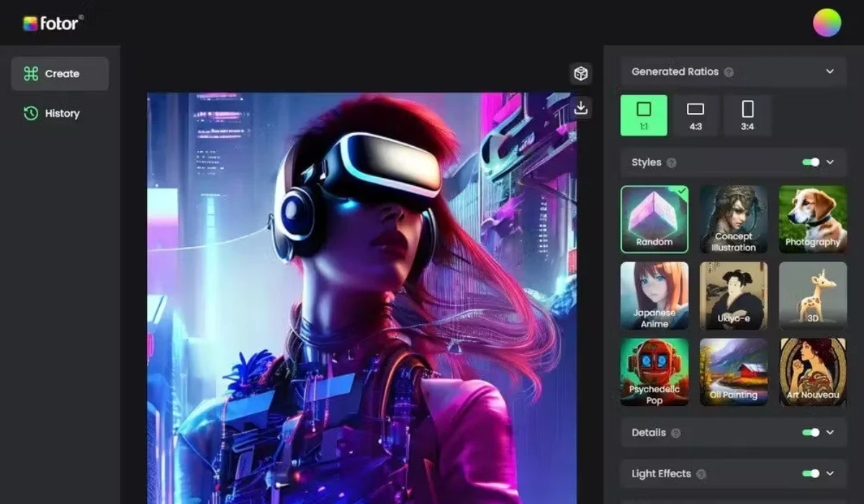Open the rainbow profile avatar
Image resolution: width=864 pixels, height=504 pixels.
click(827, 23)
